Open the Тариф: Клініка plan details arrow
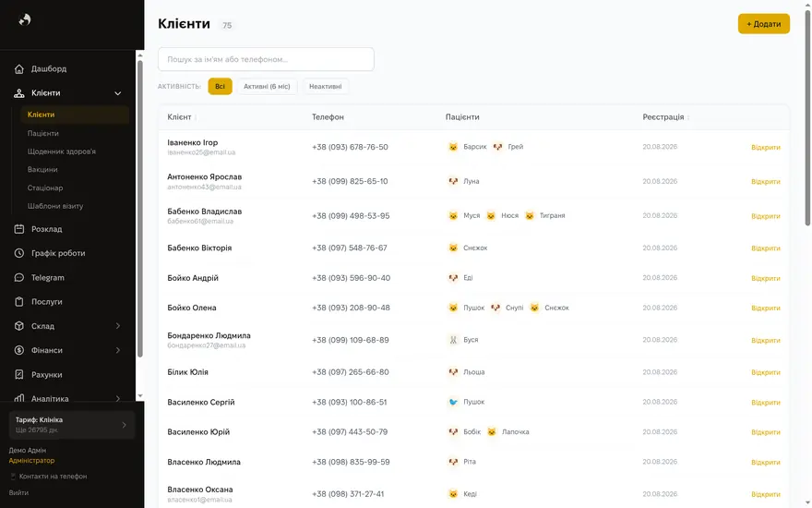Image resolution: width=812 pixels, height=508 pixels. [x=124, y=425]
